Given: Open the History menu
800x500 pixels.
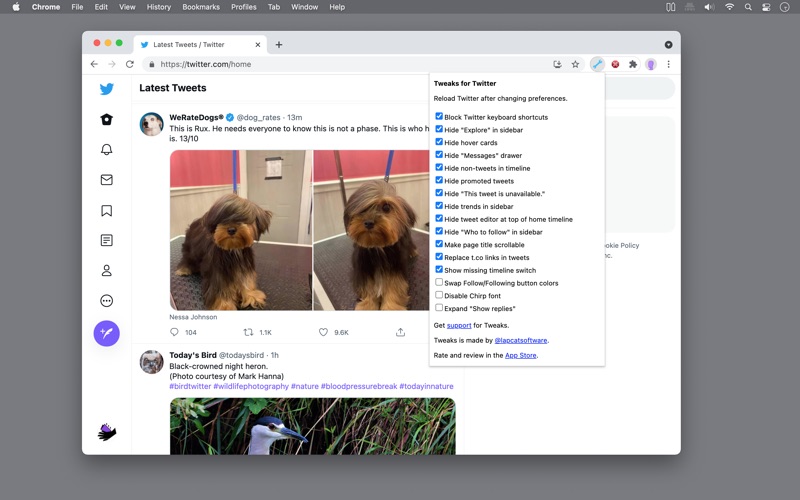Looking at the screenshot, I should [x=159, y=7].
